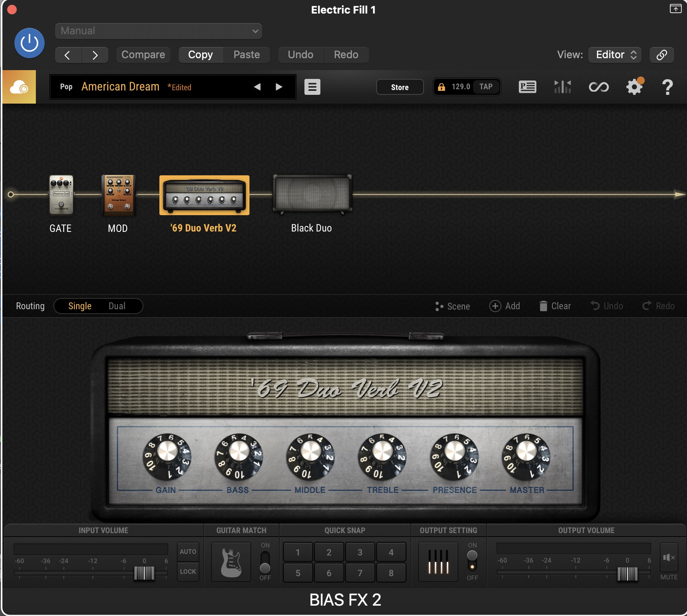Select previous preset triangle arrow

pyautogui.click(x=257, y=87)
